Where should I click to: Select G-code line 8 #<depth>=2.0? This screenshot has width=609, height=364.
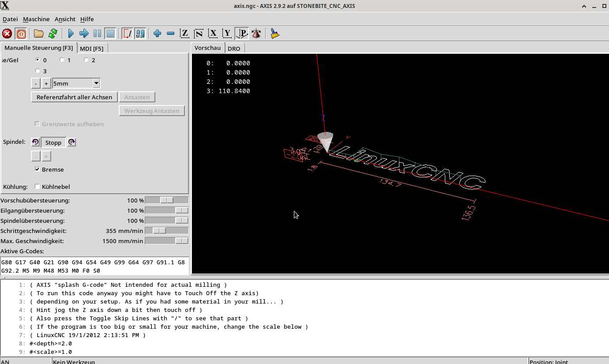(x=51, y=344)
